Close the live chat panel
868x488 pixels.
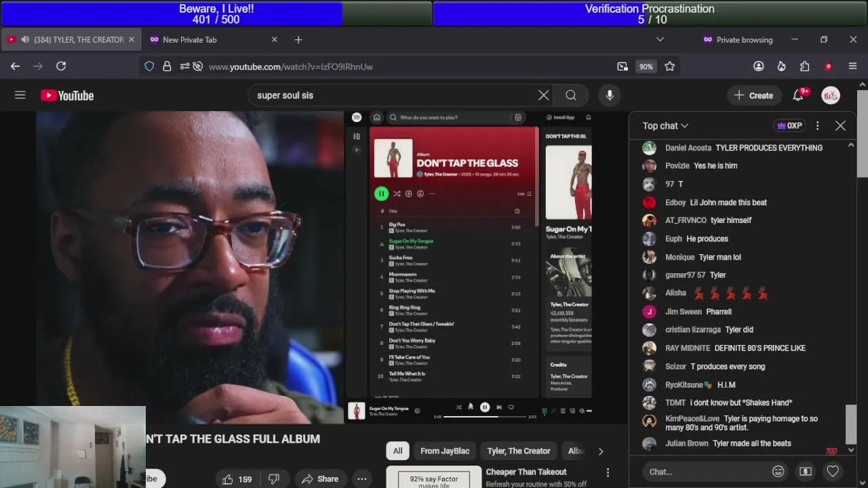[x=840, y=125]
